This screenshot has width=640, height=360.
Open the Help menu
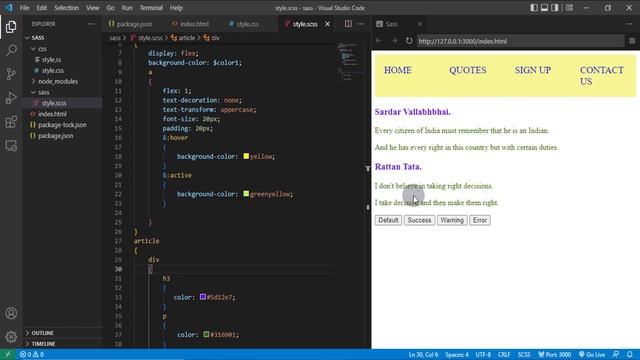pos(176,8)
